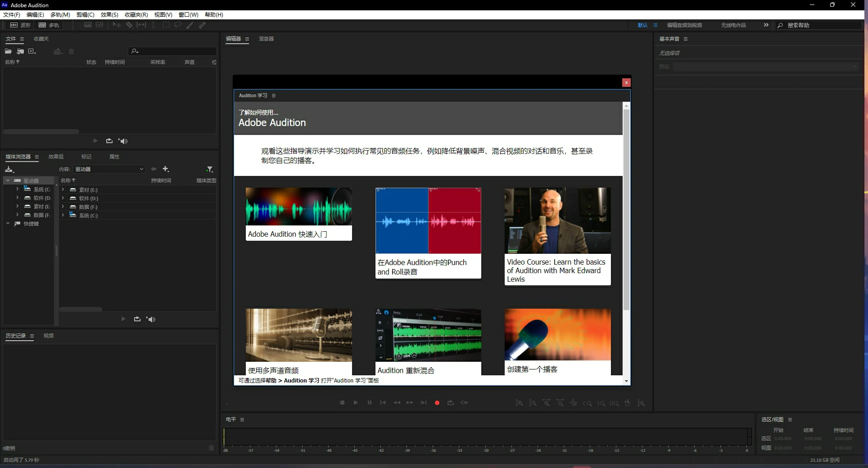Collapse the 快捷键 tree node
The height and width of the screenshot is (468, 868).
pos(8,223)
